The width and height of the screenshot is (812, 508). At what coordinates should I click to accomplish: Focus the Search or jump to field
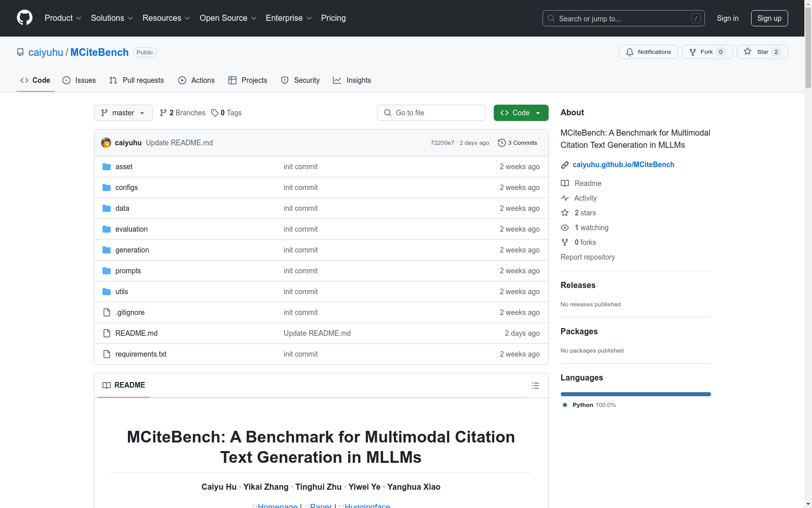point(624,18)
